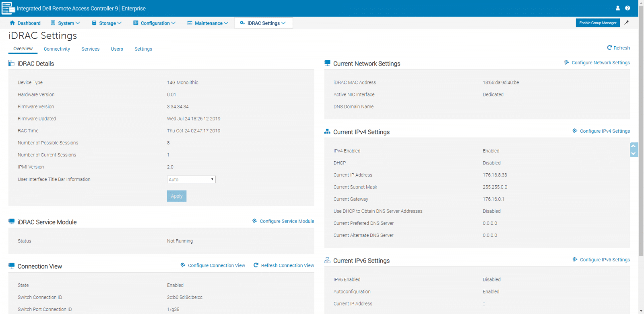This screenshot has width=644, height=314.
Task: Click the Storage database icon
Action: [94, 23]
